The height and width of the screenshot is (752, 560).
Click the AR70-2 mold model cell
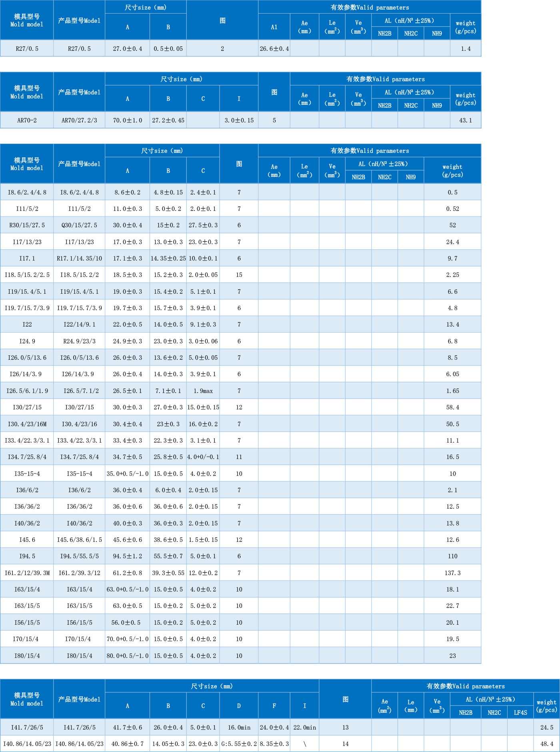coord(27,120)
